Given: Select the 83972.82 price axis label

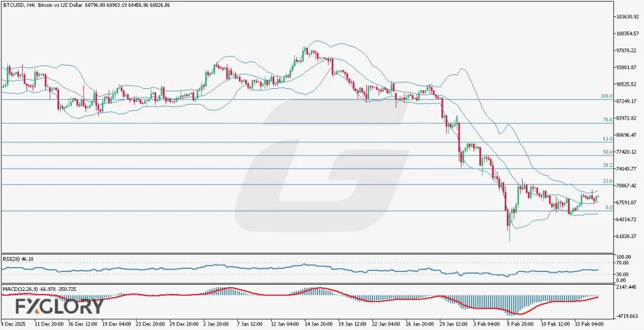Looking at the screenshot, I should point(627,118).
